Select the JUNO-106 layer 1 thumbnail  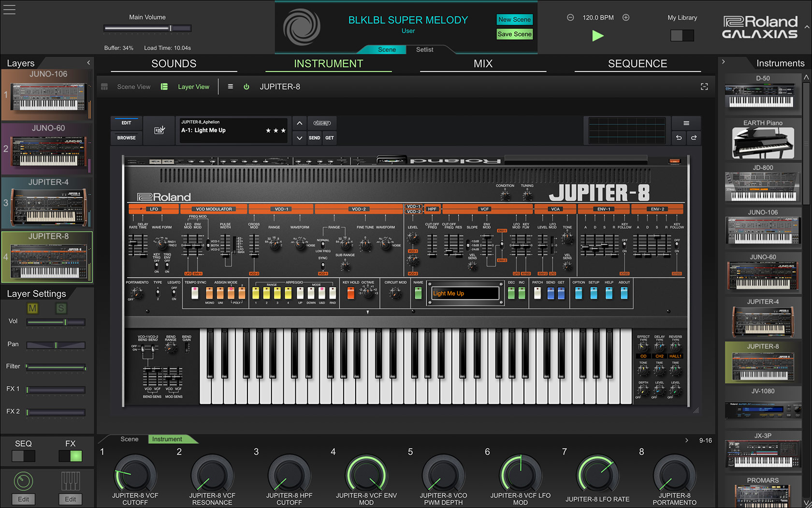pyautogui.click(x=47, y=95)
